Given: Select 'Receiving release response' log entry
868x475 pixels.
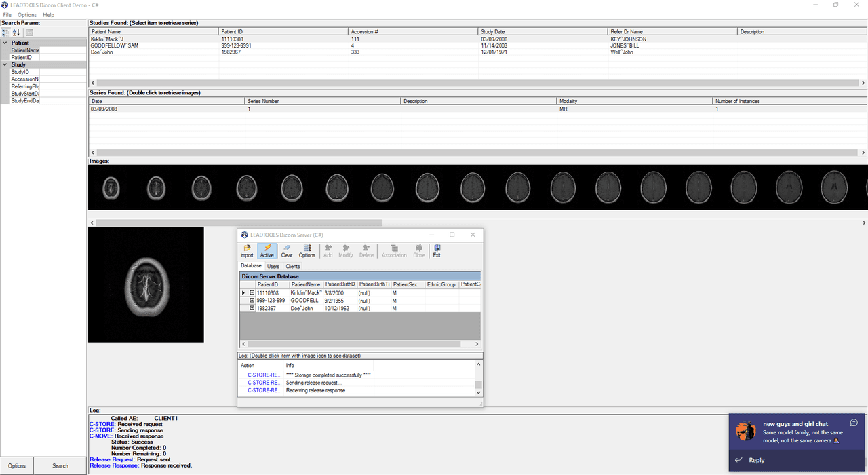Looking at the screenshot, I should pyautogui.click(x=315, y=390).
